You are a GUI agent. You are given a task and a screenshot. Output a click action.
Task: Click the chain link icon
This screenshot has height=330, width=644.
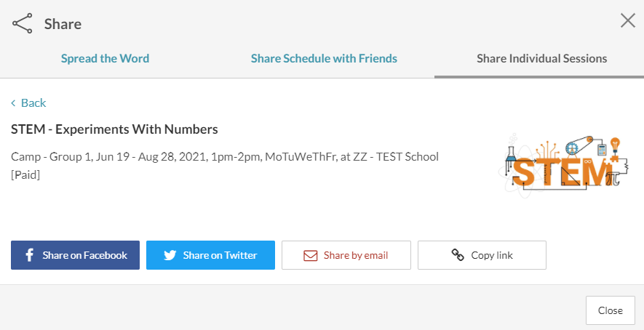(x=458, y=255)
